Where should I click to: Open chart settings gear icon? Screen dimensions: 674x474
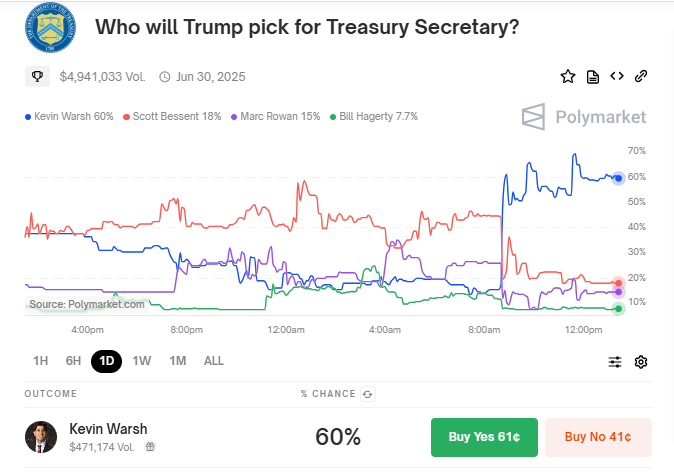coord(641,362)
